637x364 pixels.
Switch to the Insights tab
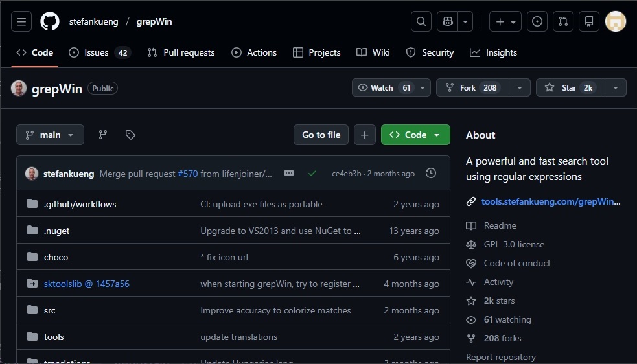click(x=493, y=53)
